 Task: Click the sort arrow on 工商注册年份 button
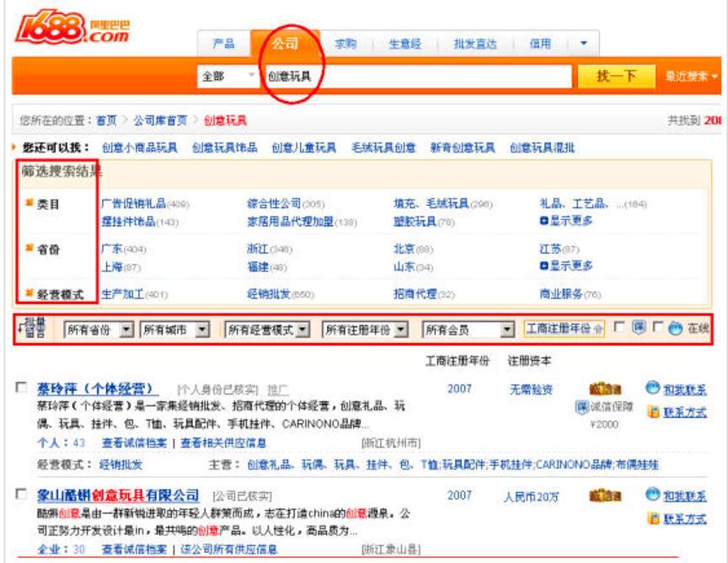click(x=598, y=329)
